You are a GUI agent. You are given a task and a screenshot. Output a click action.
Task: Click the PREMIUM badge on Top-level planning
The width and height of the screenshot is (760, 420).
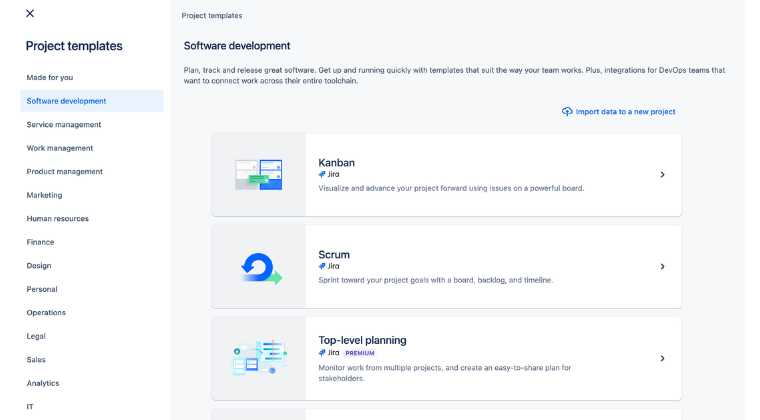click(x=360, y=353)
